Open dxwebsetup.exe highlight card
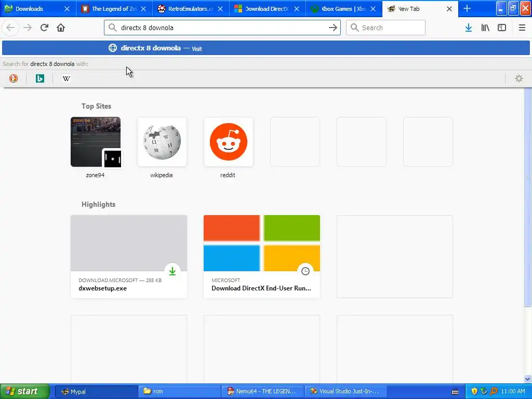 [x=129, y=257]
